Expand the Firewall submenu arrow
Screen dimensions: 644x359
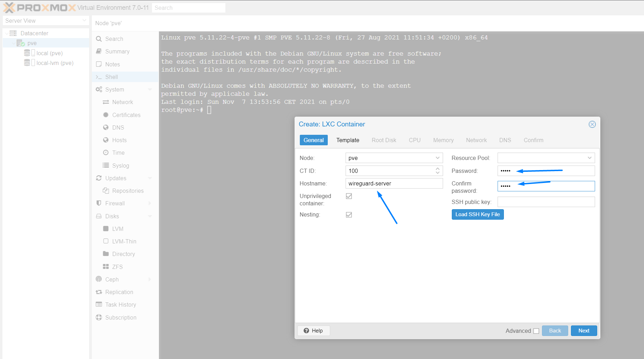(150, 203)
